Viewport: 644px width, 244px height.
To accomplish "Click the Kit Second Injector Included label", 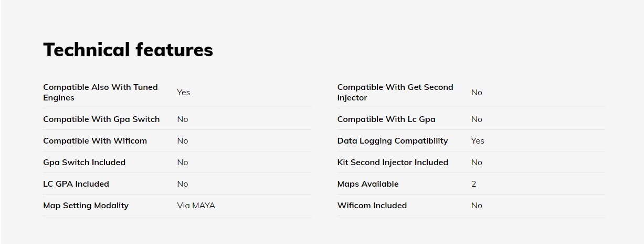I will (393, 162).
